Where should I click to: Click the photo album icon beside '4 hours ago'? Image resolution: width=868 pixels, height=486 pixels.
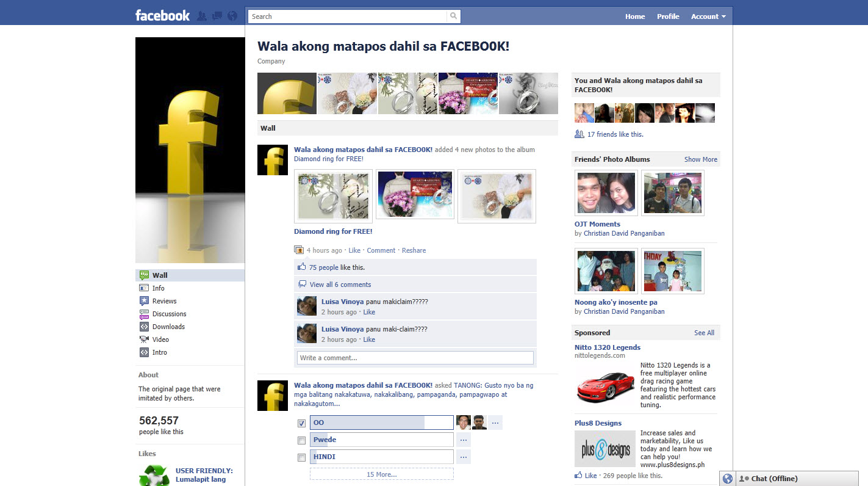point(299,250)
